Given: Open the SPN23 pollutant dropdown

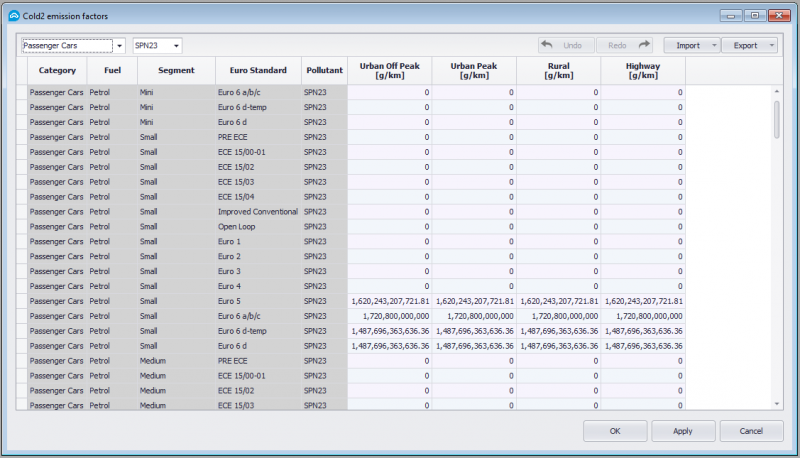Looking at the screenshot, I should pyautogui.click(x=176, y=46).
